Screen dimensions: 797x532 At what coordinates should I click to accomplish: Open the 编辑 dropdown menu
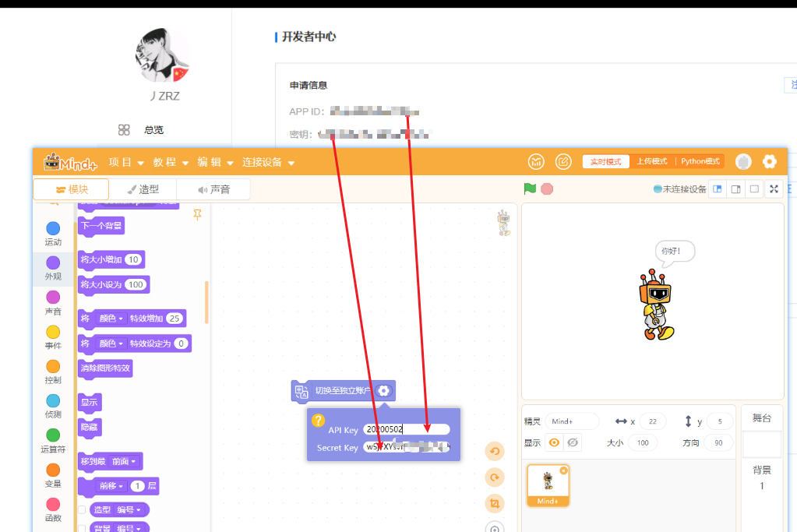point(215,162)
